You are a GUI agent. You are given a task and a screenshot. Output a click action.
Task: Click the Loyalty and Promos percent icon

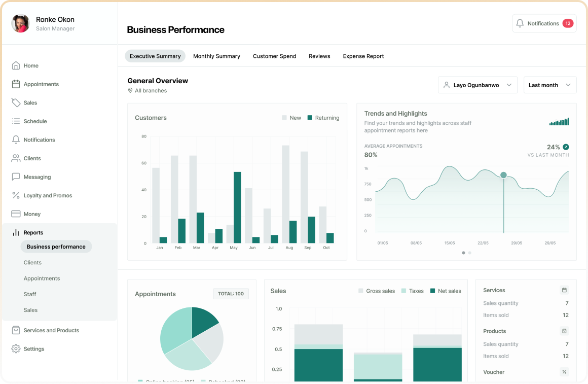coord(16,195)
